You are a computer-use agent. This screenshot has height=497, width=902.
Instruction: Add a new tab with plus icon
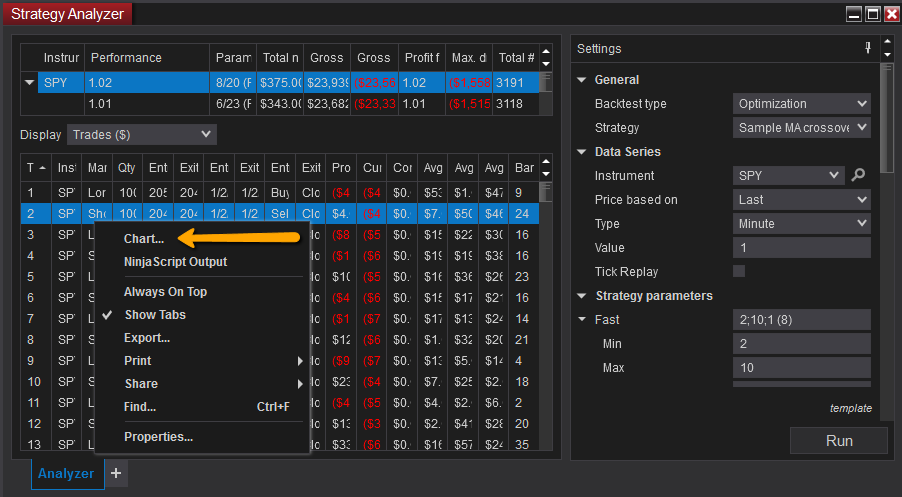click(x=116, y=473)
